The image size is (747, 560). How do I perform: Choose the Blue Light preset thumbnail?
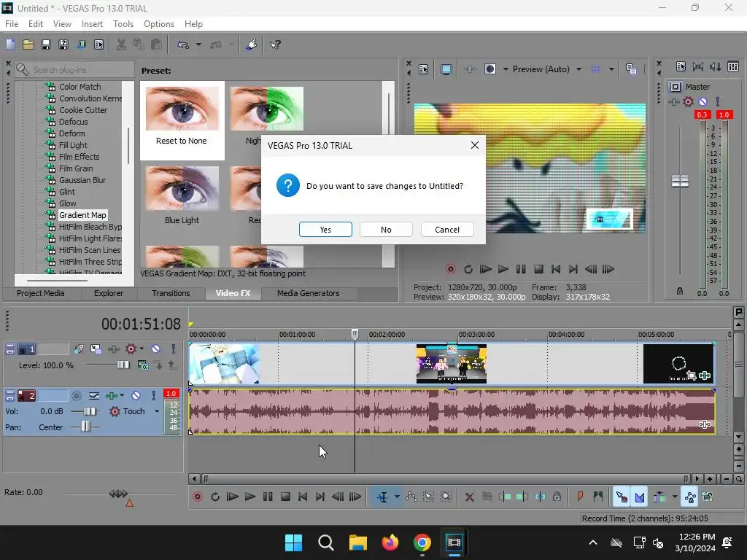tap(182, 189)
